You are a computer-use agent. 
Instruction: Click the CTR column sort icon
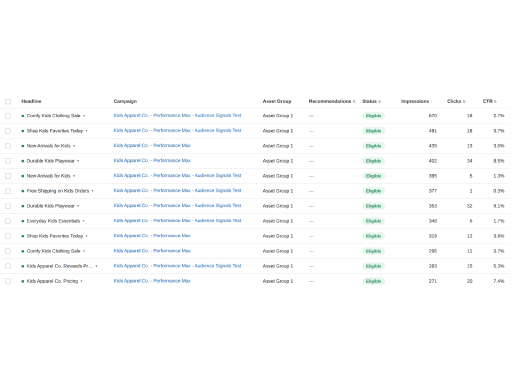[x=495, y=102]
